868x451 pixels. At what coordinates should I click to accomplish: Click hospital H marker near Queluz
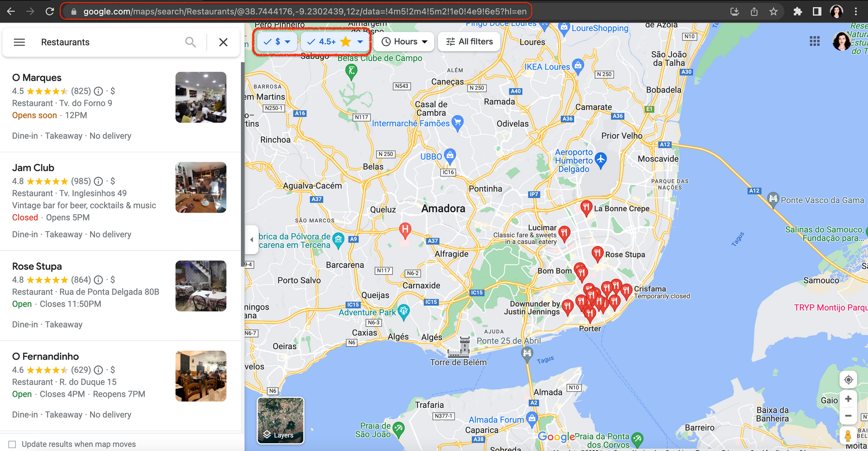[x=405, y=230]
